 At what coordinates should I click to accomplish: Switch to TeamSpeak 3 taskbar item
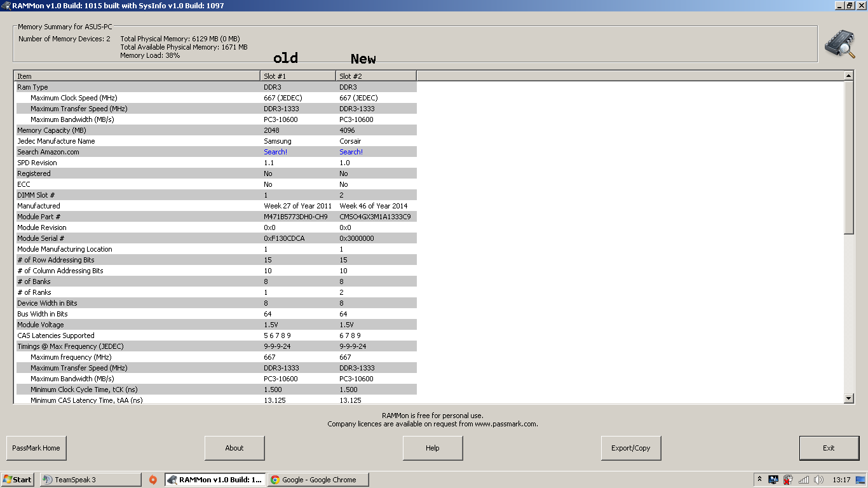coord(90,480)
